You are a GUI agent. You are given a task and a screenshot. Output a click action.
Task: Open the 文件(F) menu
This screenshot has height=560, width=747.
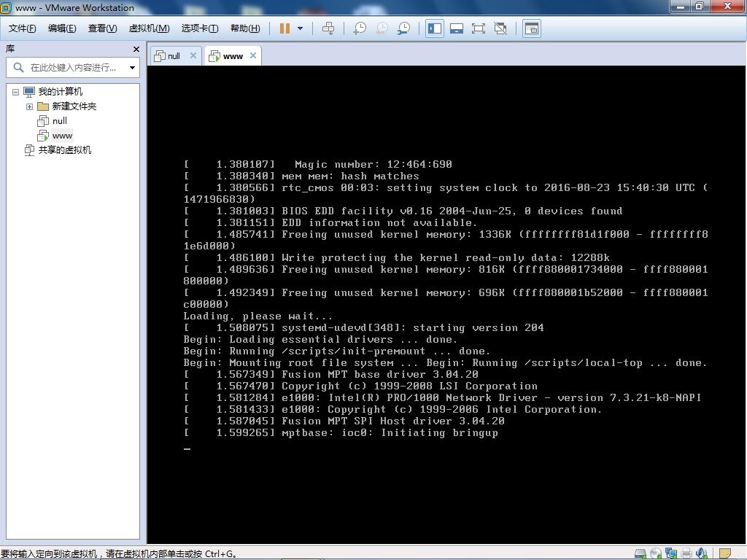[23, 28]
